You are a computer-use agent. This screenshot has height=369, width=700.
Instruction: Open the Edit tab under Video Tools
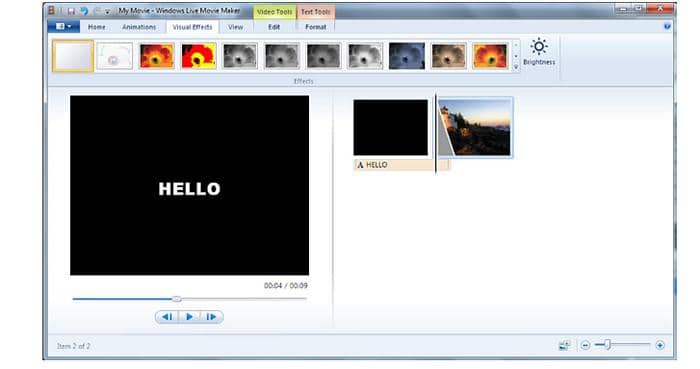pyautogui.click(x=274, y=27)
